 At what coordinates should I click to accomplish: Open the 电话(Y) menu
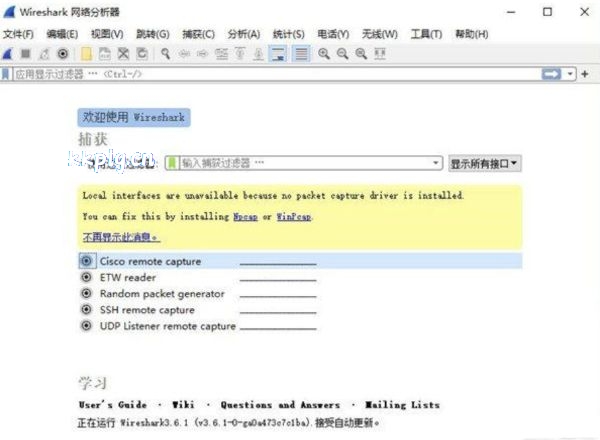point(333,34)
